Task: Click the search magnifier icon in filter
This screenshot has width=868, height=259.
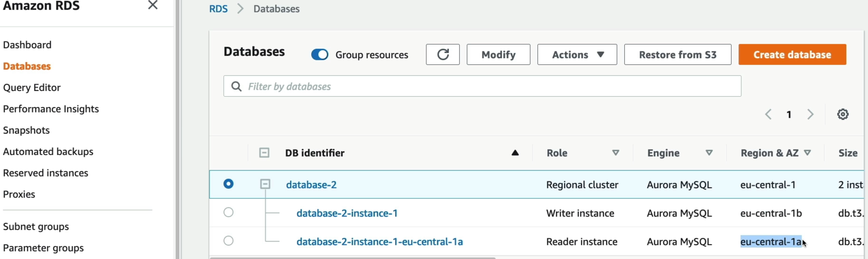Action: 236,86
